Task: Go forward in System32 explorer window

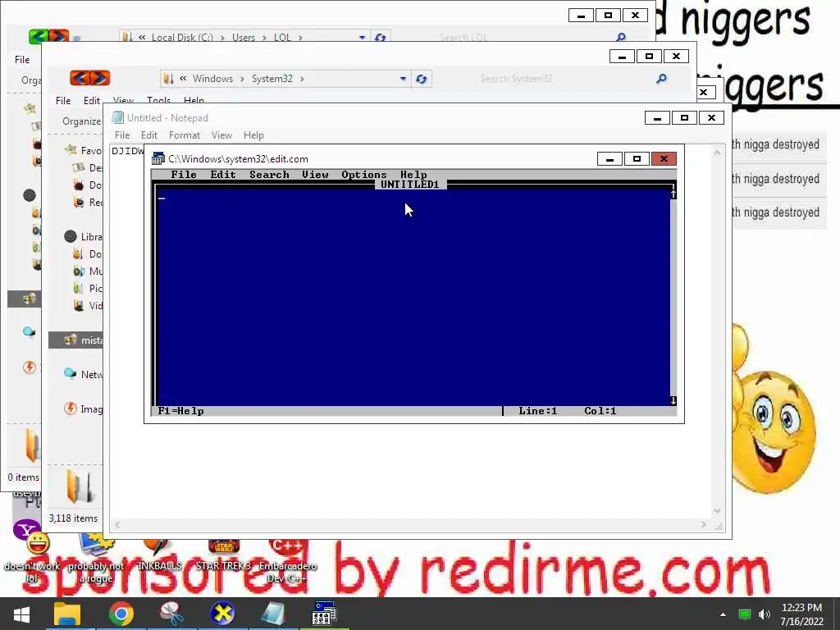Action: tap(100, 78)
